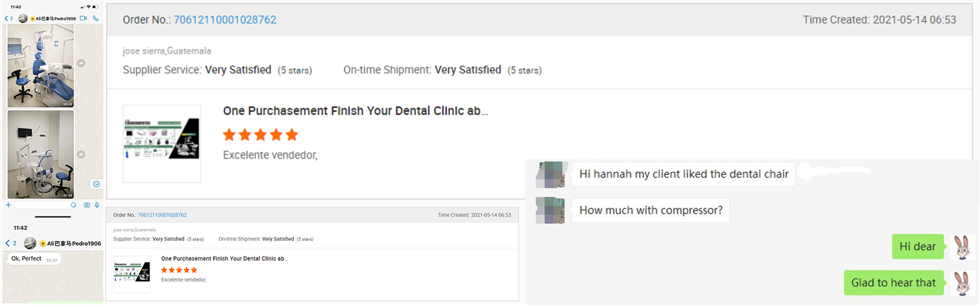Open the large product catalog thumbnail
This screenshot has height=307, width=980.
click(162, 144)
